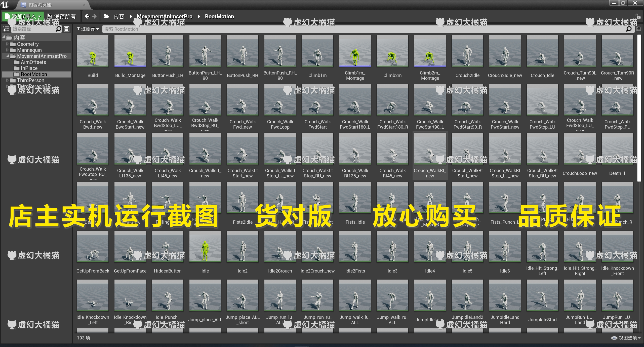
Task: Toggle the sources panel collapse icon
Action: 6,29
